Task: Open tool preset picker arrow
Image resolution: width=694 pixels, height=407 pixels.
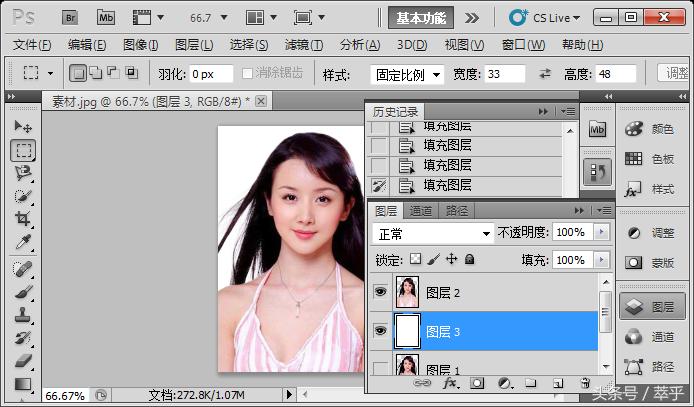Action: click(50, 73)
